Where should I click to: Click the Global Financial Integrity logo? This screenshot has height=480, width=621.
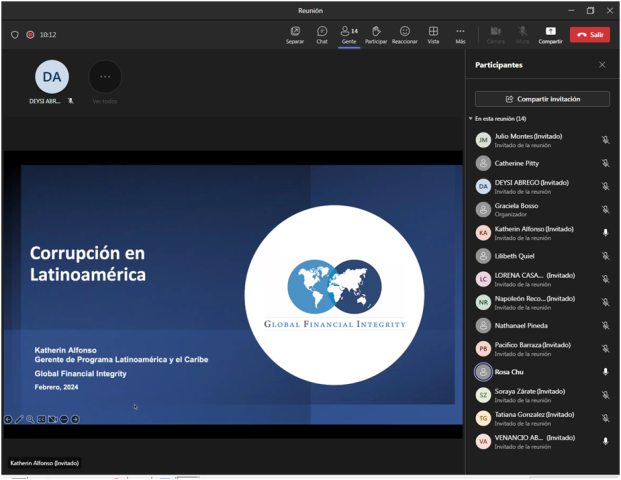[335, 295]
